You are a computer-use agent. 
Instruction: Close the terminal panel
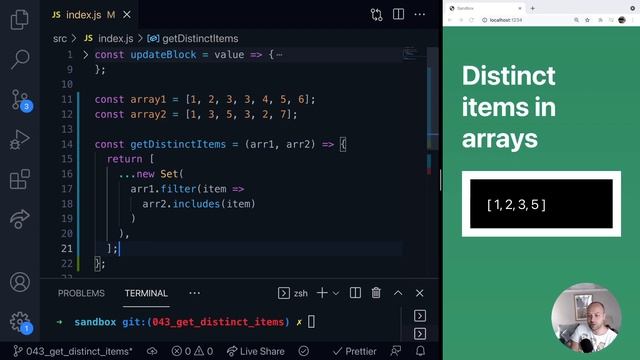coord(420,293)
